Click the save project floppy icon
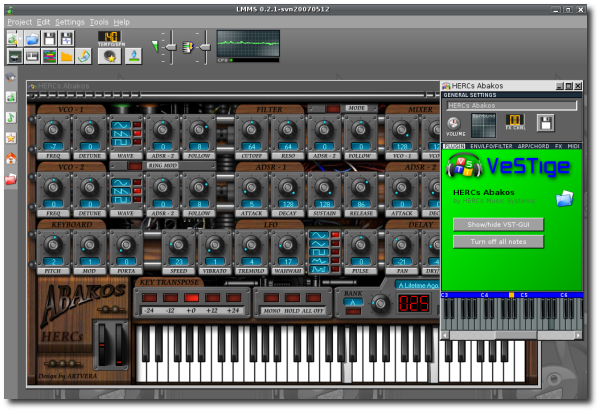The width and height of the screenshot is (600, 412). click(x=49, y=38)
